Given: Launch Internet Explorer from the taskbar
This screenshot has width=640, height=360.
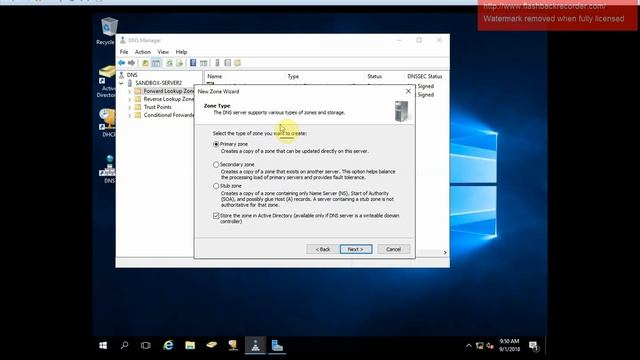Looking at the screenshot, I should (x=168, y=346).
